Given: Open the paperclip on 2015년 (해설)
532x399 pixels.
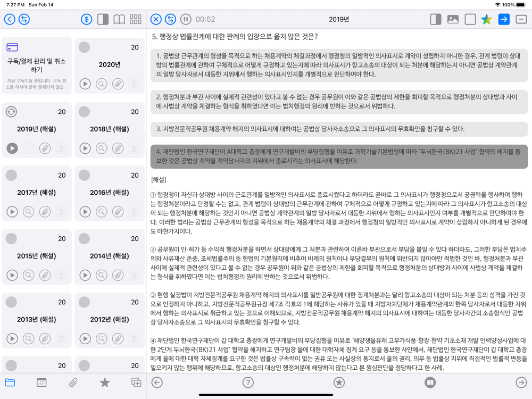Looking at the screenshot, I should tap(45, 275).
